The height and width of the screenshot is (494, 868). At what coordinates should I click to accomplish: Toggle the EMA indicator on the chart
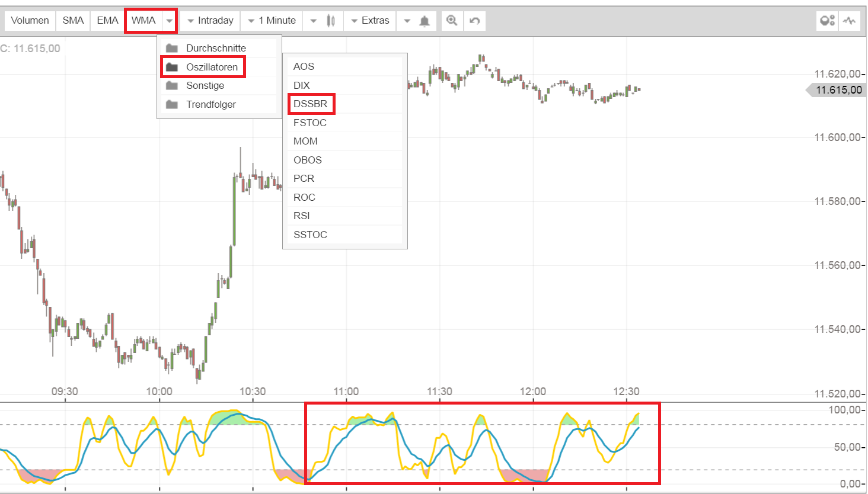pos(107,20)
